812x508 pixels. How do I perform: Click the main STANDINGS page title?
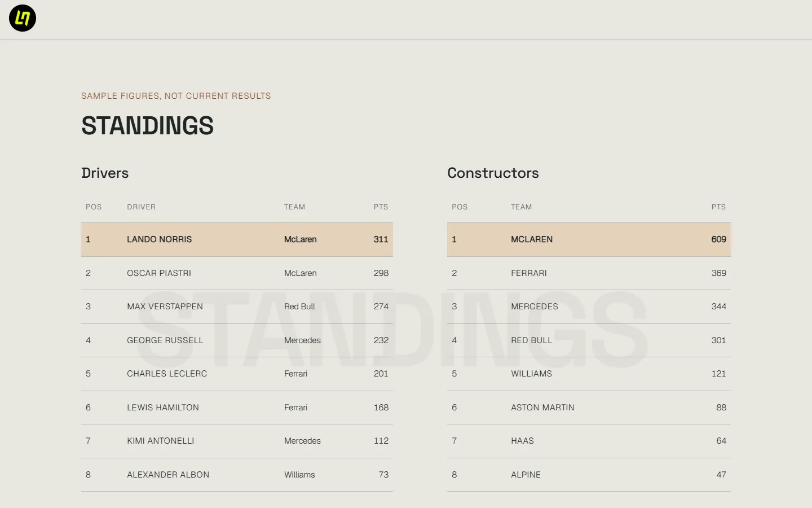(147, 125)
